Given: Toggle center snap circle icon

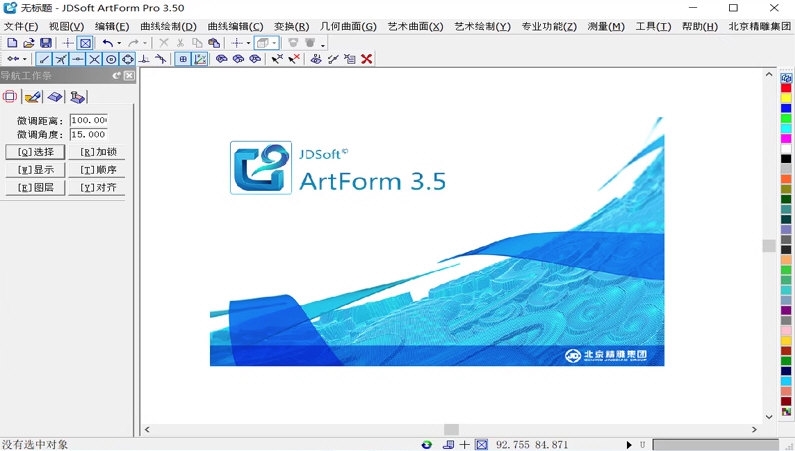Looking at the screenshot, I should (111, 59).
